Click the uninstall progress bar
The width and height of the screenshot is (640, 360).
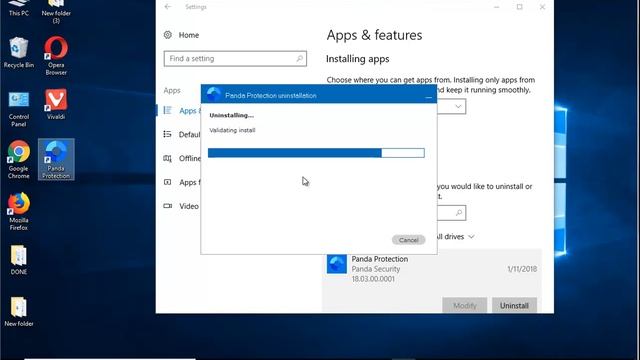[x=316, y=153]
